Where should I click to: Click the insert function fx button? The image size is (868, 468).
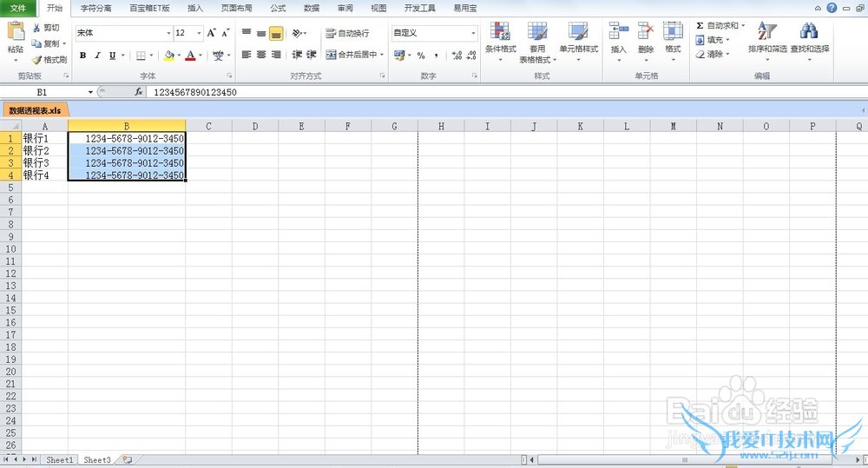click(x=138, y=92)
